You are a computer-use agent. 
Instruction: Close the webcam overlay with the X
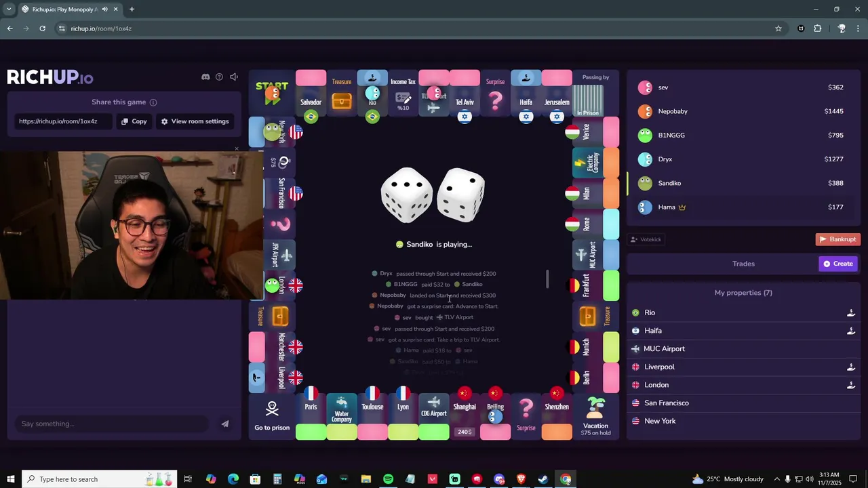[237, 148]
